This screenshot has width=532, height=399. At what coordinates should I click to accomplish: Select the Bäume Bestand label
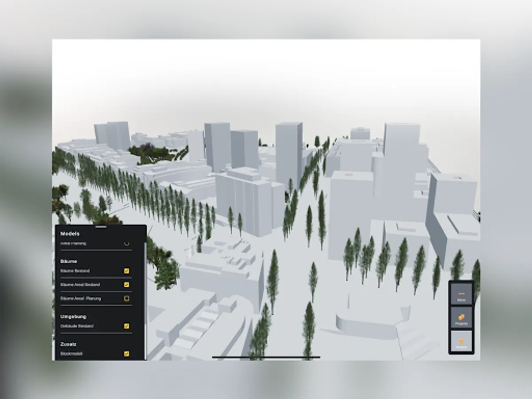[x=75, y=271]
